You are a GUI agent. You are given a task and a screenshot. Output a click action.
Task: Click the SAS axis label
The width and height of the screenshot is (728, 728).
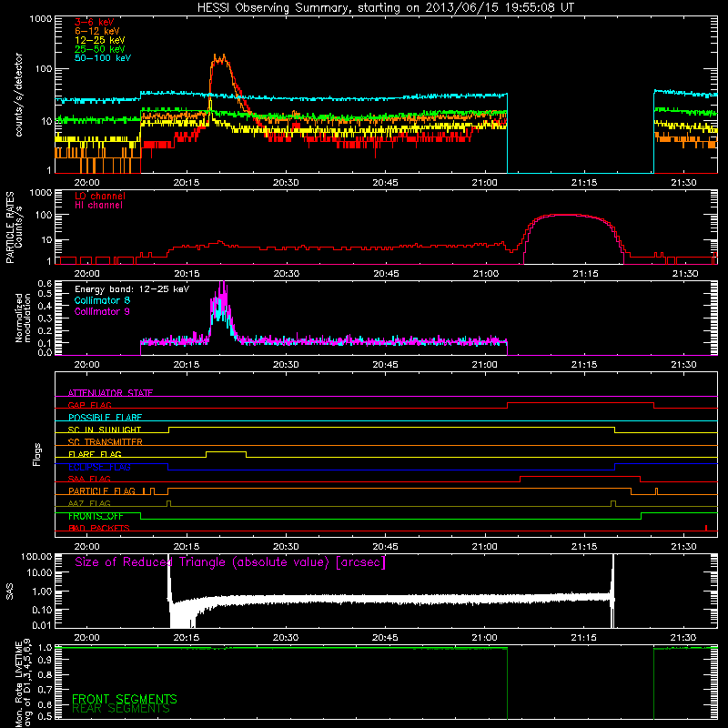(9, 591)
